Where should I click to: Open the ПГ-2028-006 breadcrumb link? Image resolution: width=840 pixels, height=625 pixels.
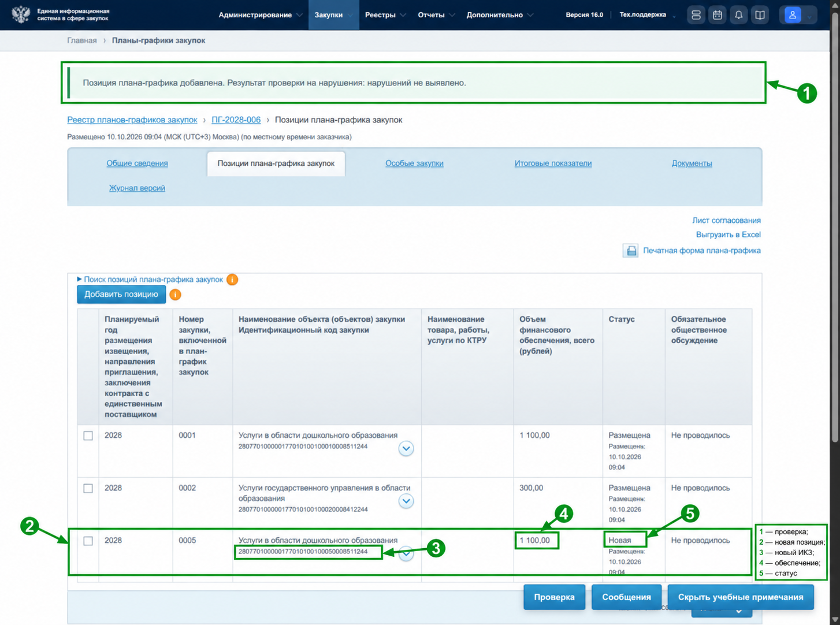(236, 120)
